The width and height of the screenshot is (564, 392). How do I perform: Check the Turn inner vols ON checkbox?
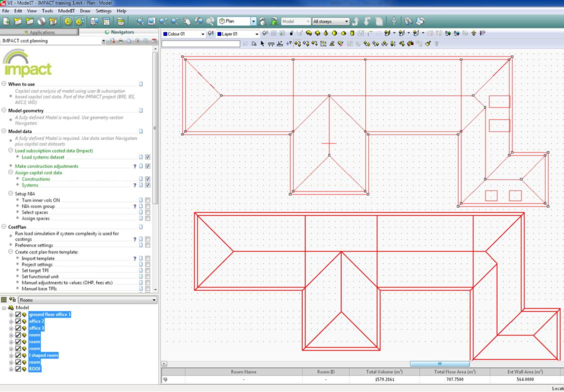(x=147, y=200)
